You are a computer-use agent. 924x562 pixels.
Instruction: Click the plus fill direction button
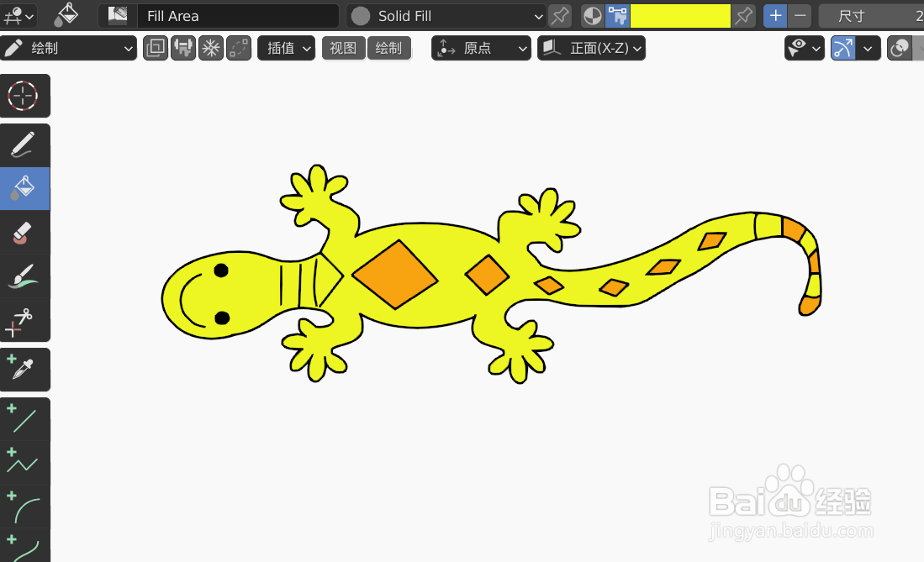click(x=775, y=16)
